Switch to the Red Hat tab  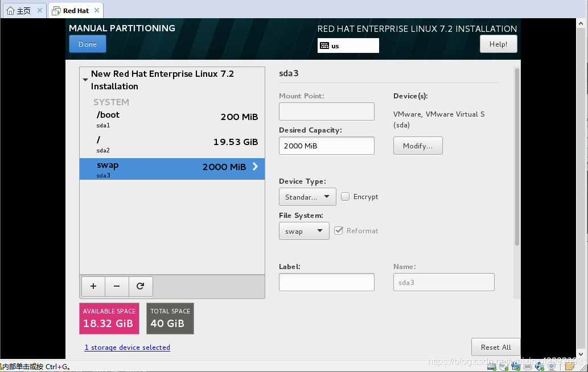coord(76,10)
